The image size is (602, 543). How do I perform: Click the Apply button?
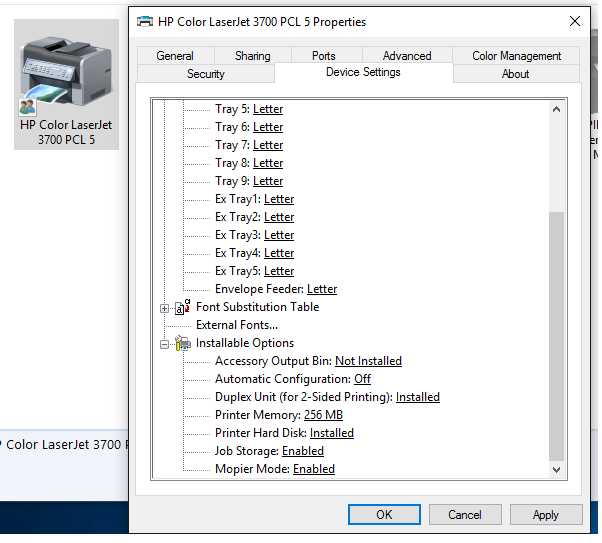tap(546, 515)
